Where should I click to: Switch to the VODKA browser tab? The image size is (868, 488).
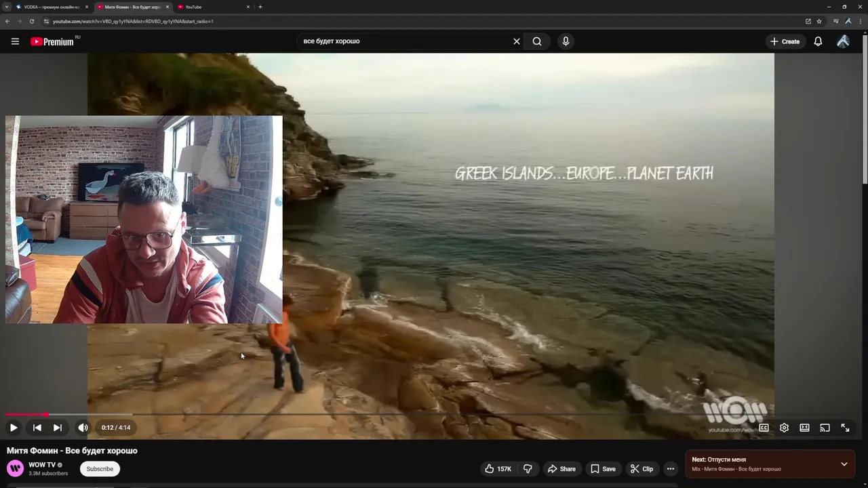51,7
